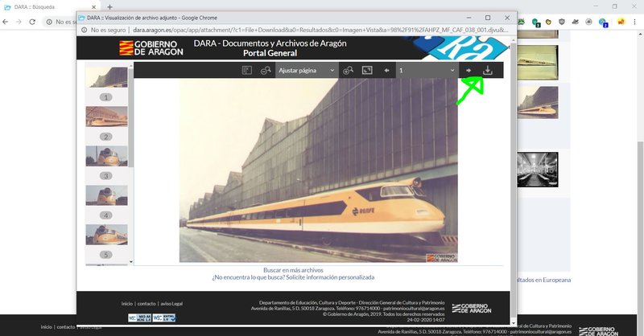Select thumbnail of page 2
This screenshot has width=644, height=336.
tap(106, 117)
